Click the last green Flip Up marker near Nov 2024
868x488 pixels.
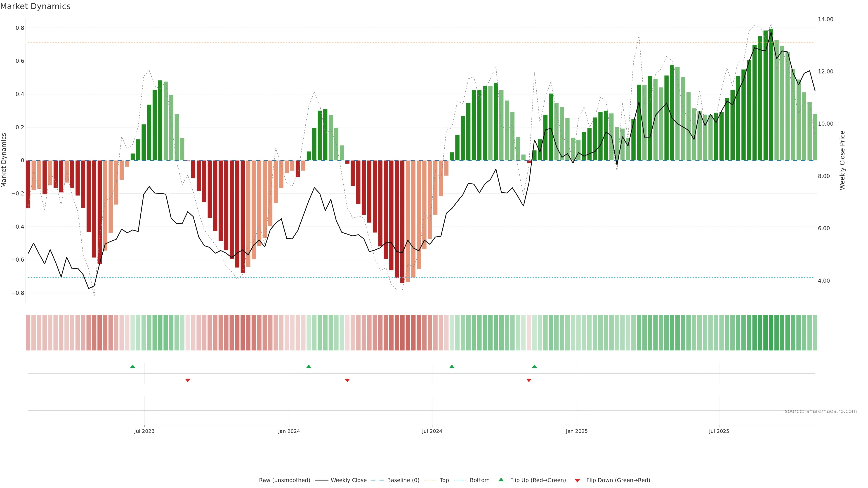point(534,366)
